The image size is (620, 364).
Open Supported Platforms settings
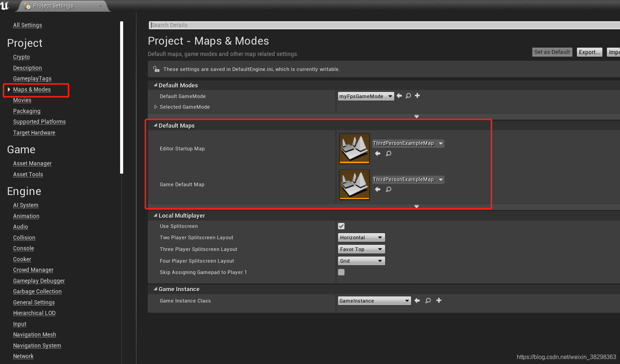pyautogui.click(x=40, y=122)
